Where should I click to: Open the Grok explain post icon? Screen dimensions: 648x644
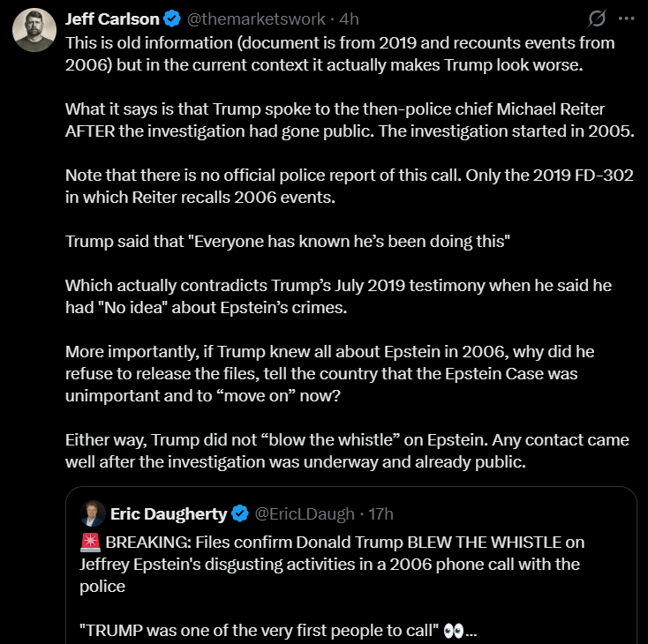point(597,19)
